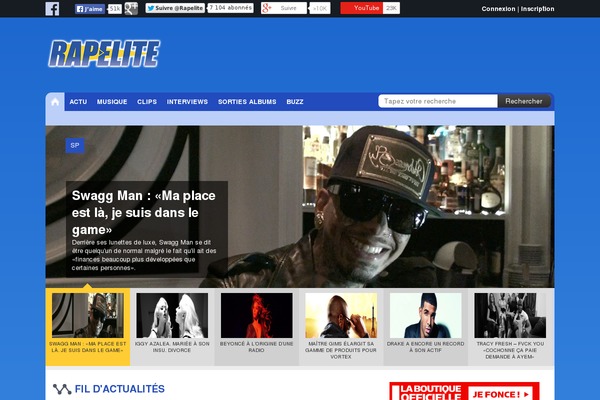Click the 7 104 abonnés counter

click(x=231, y=8)
